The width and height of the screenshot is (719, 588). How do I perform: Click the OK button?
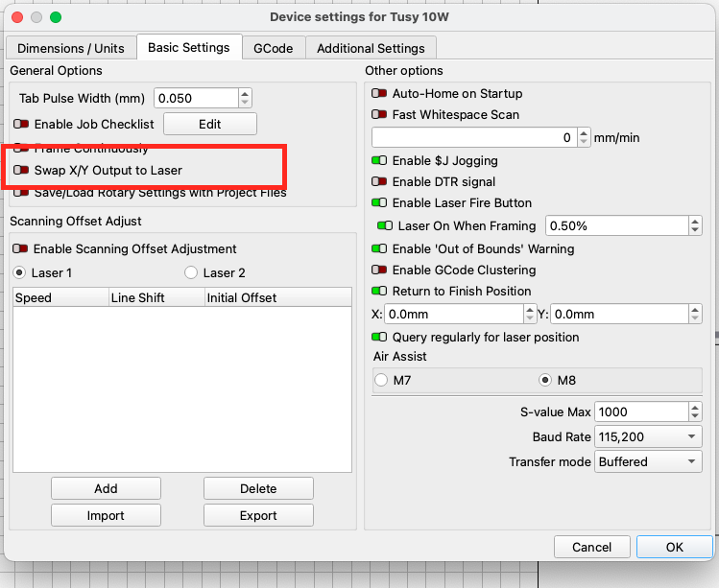pyautogui.click(x=674, y=547)
